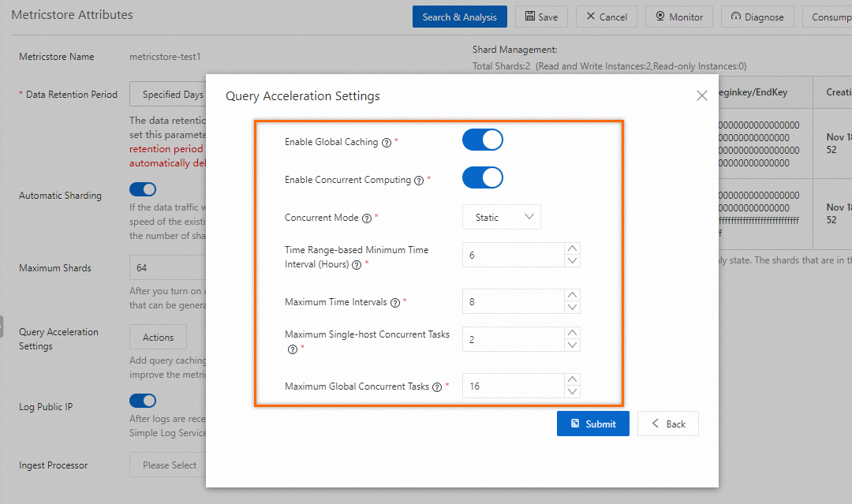Screen dimensions: 852x504
Task: Click help icon under Maximum Single-host Concurrent Tasks
Action: (x=293, y=349)
